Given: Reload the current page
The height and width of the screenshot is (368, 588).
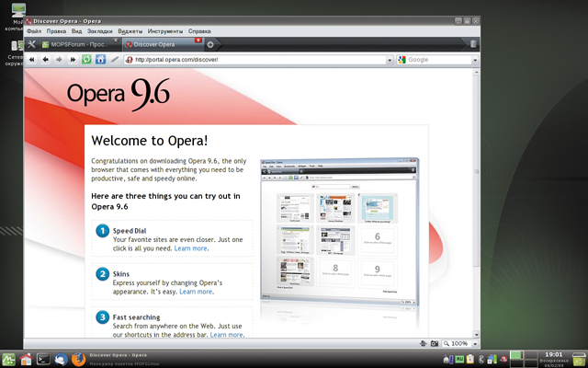Looking at the screenshot, I should (86, 60).
